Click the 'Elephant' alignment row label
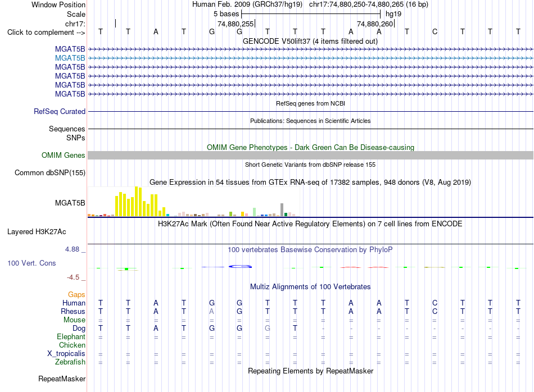 tap(71, 336)
